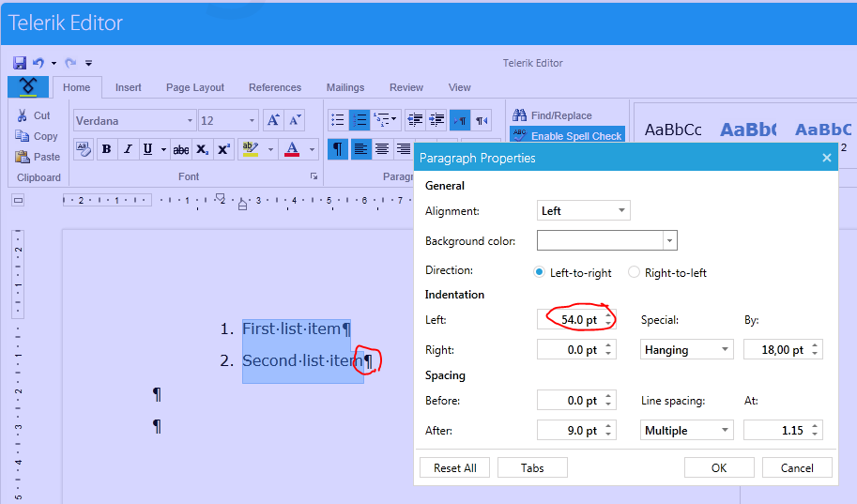
Task: Select the Left-to-right direction radio button
Action: (x=540, y=272)
